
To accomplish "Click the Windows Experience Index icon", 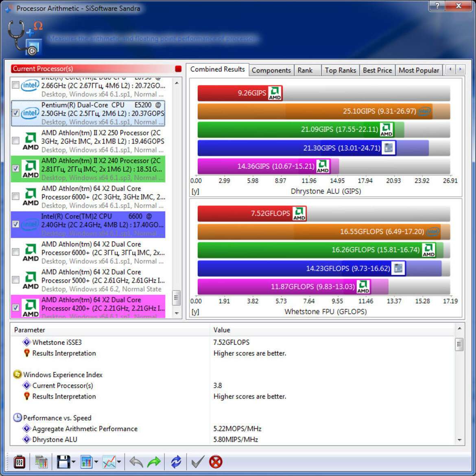I will pos(17,375).
